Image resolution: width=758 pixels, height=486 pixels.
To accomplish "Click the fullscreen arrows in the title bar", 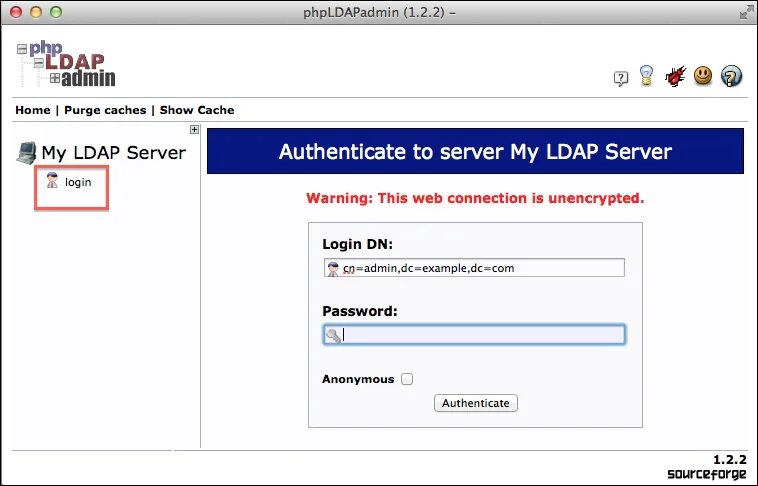I will 746,12.
